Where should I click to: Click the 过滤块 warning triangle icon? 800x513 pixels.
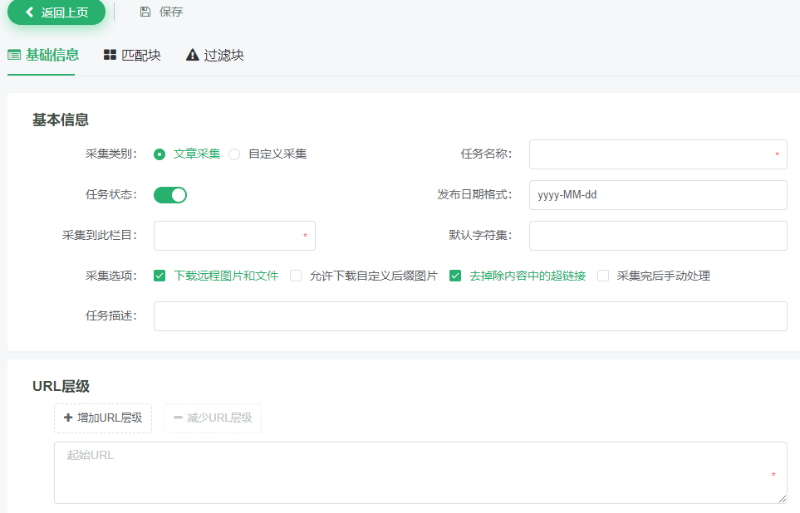[x=193, y=55]
